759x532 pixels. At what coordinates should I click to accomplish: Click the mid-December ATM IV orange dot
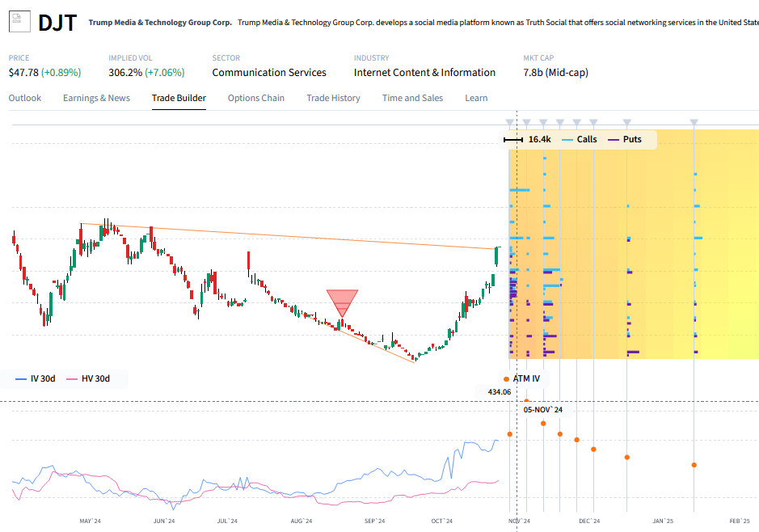(x=627, y=457)
